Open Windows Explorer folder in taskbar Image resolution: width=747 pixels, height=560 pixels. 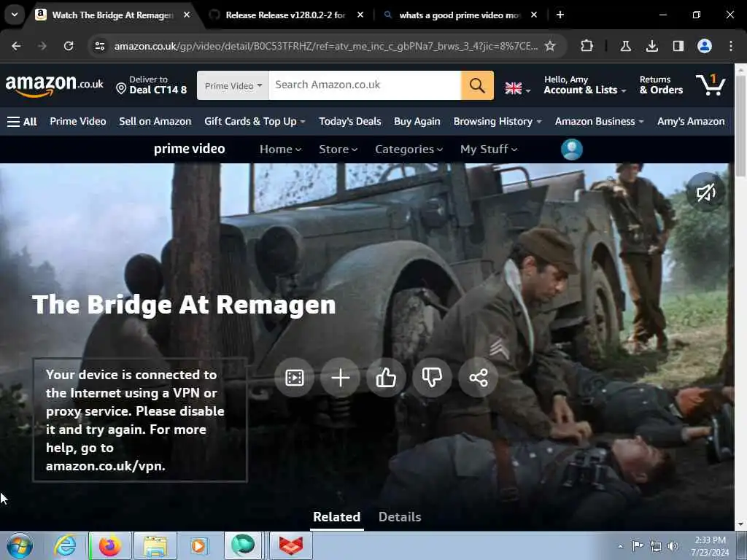tap(155, 545)
